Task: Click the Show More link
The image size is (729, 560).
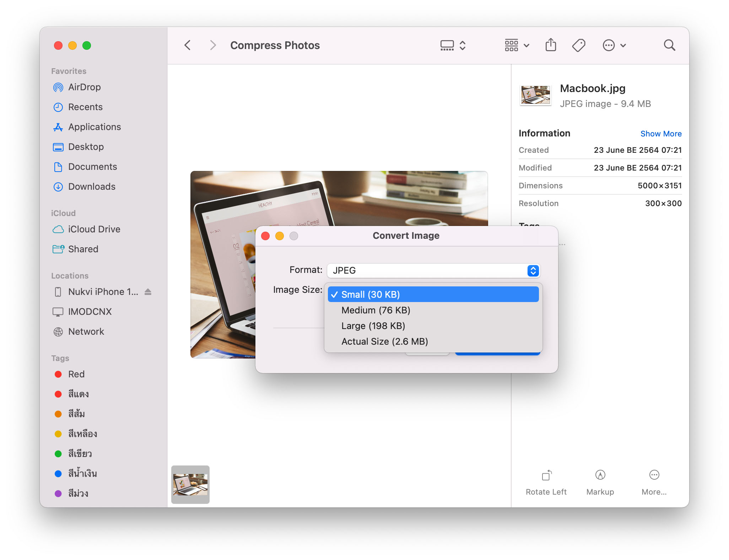Action: (x=661, y=134)
